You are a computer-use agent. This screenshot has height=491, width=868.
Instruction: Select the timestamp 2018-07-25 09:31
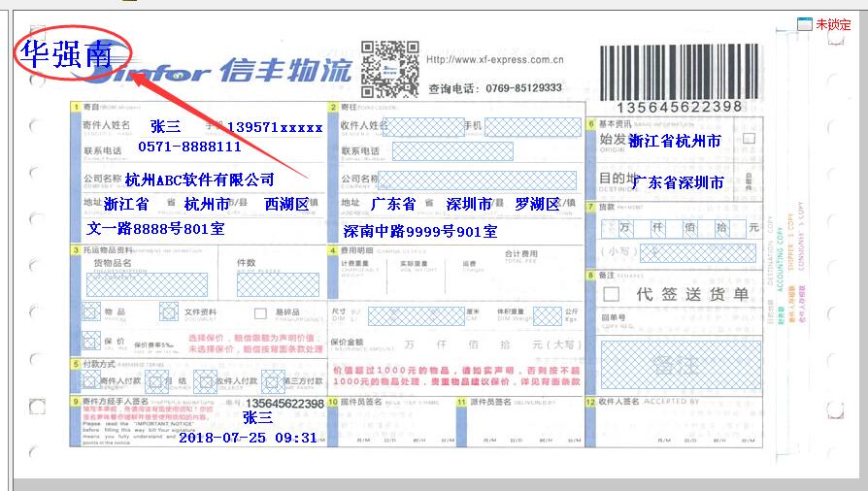pos(248,438)
